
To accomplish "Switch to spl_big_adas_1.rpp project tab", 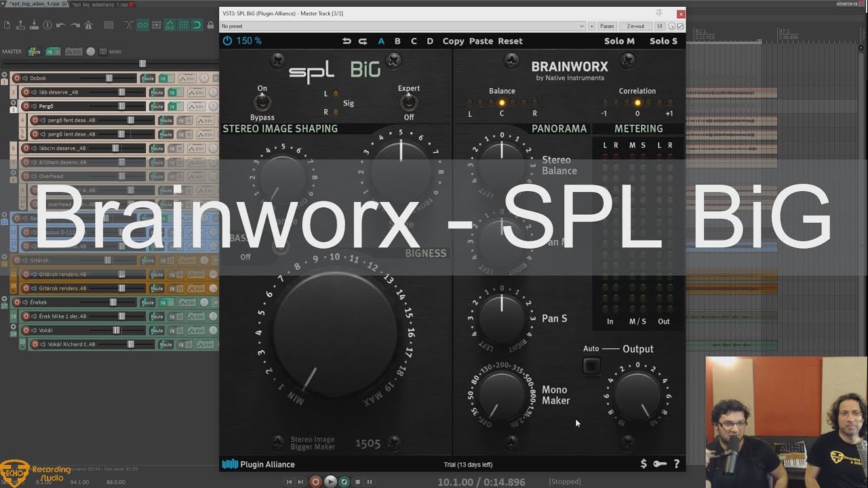I will [35, 4].
